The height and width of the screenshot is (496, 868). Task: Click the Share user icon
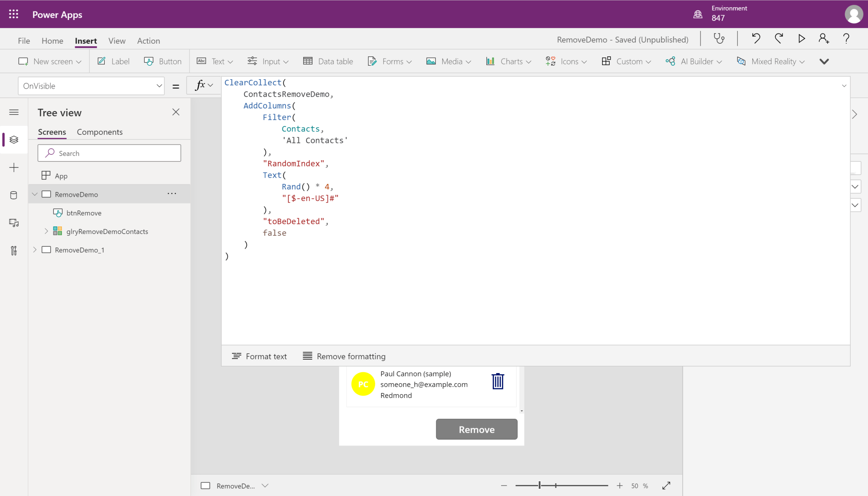pyautogui.click(x=823, y=39)
